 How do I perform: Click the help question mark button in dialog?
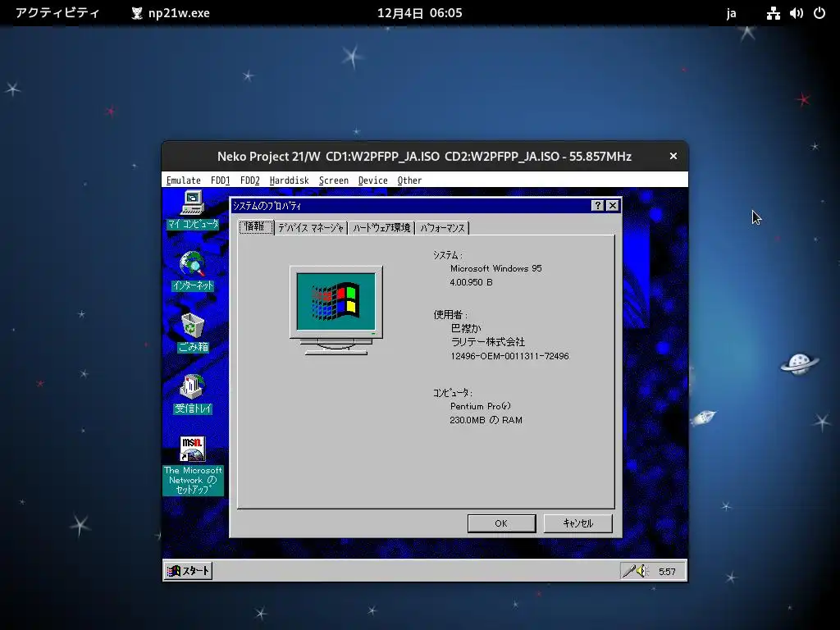point(597,206)
